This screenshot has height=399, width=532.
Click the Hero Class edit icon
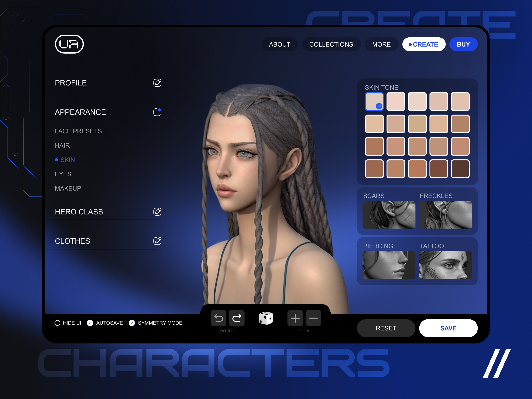[157, 212]
